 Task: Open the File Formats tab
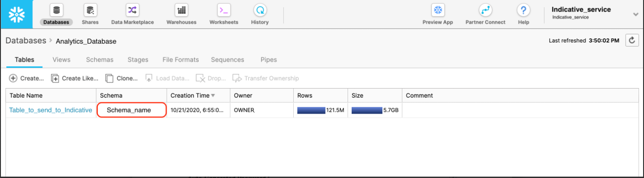pyautogui.click(x=180, y=60)
